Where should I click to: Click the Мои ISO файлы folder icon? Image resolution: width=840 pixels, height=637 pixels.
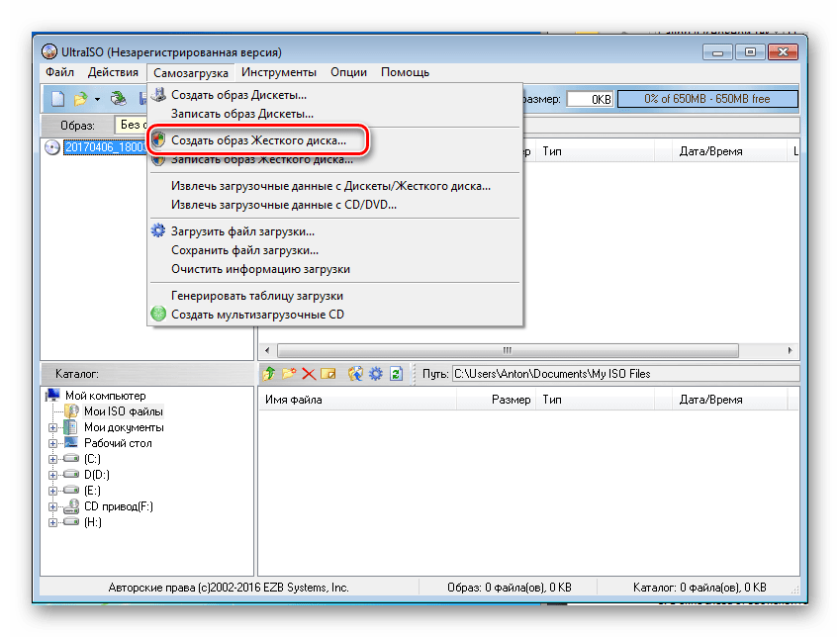[x=71, y=411]
